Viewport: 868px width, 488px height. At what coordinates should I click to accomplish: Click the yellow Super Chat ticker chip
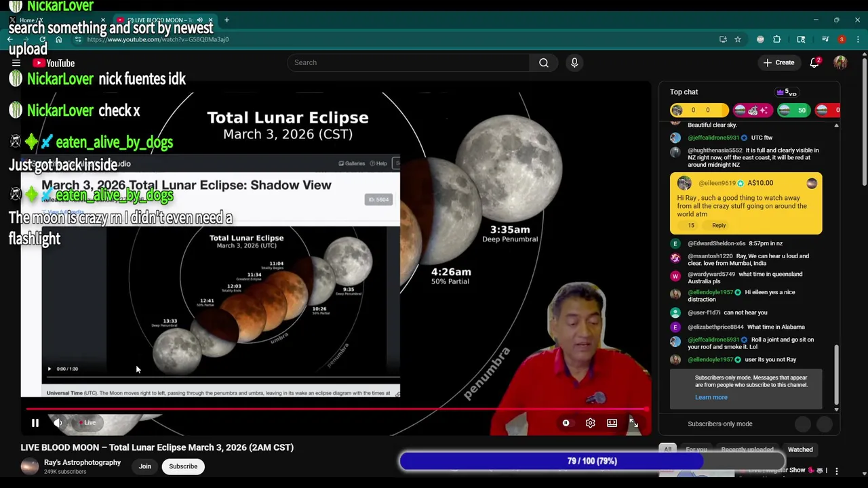698,110
